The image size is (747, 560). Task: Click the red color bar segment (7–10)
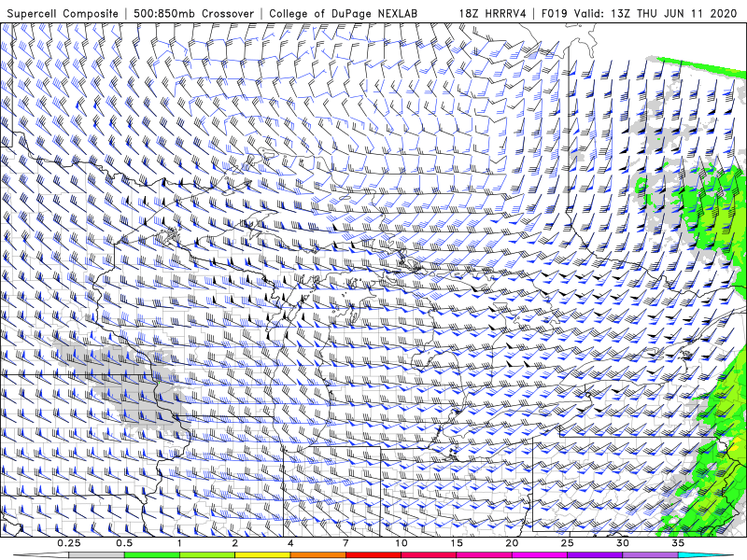point(373,555)
